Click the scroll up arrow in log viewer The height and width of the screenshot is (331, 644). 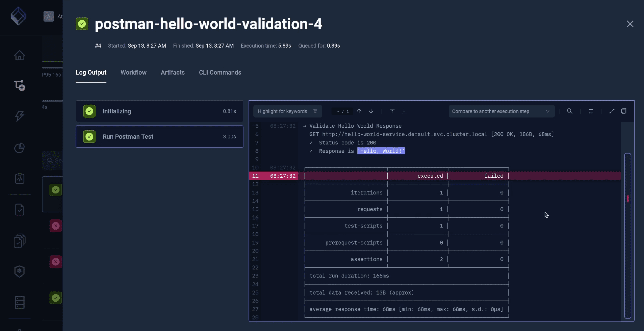click(x=359, y=111)
